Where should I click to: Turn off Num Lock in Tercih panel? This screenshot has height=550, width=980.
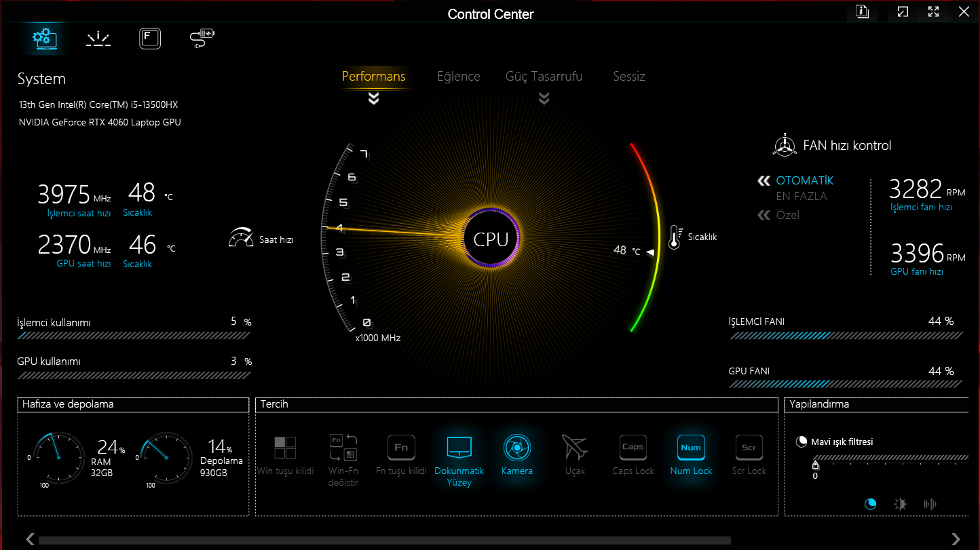click(691, 455)
